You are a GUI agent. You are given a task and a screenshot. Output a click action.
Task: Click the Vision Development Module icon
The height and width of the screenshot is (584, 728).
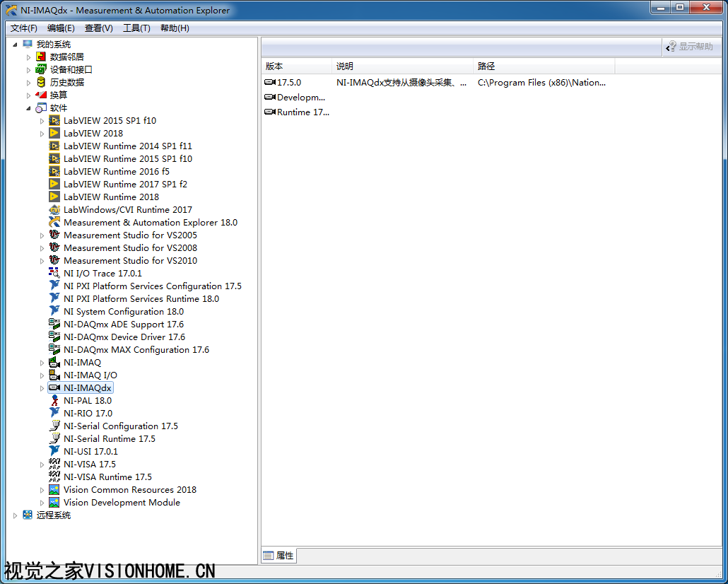click(x=54, y=503)
